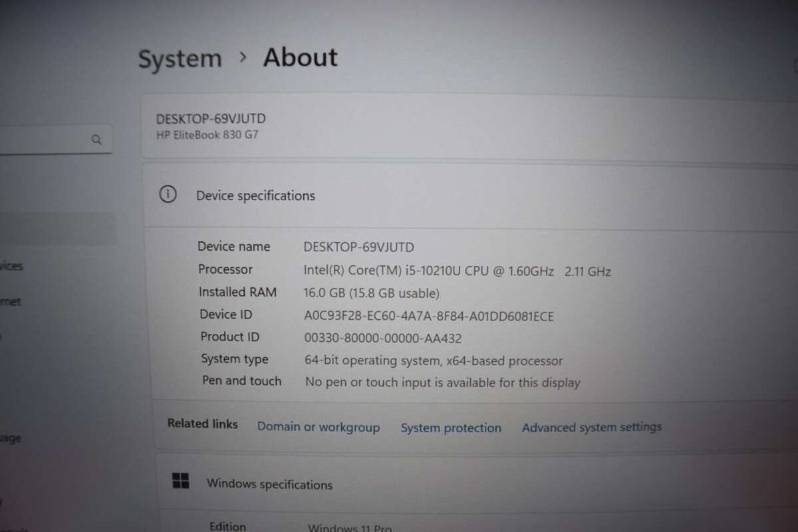The image size is (798, 532).
Task: Select the 16.0 GB (15.8 GB usable) value
Action: tap(372, 293)
